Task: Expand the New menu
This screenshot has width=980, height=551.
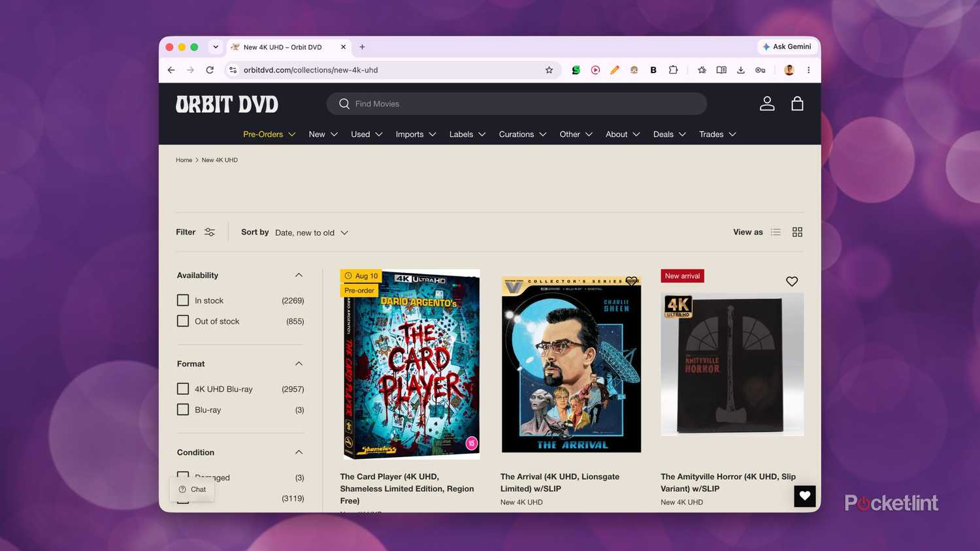Action: (323, 134)
